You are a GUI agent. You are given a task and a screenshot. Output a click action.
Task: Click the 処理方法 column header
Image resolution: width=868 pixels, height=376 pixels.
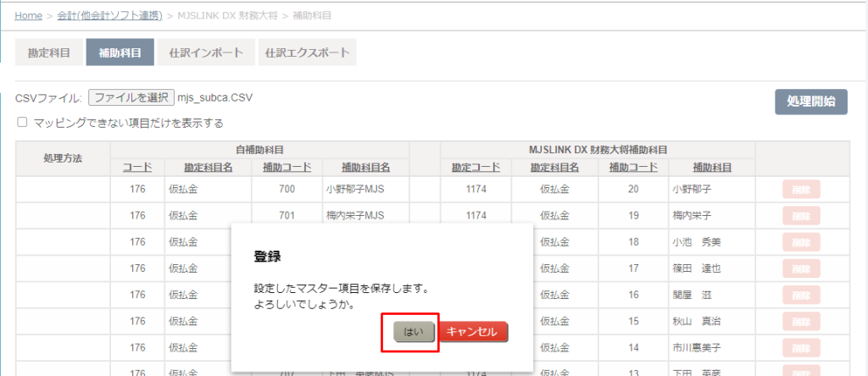(63, 158)
